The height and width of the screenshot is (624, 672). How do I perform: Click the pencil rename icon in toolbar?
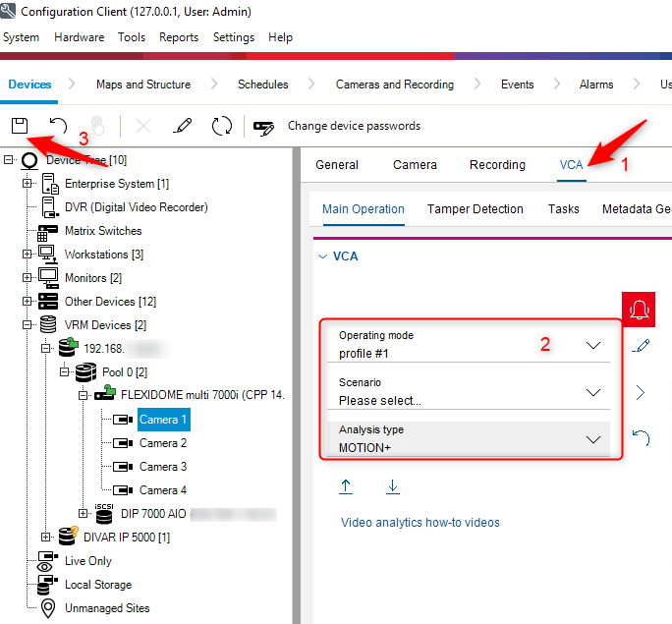(x=182, y=126)
